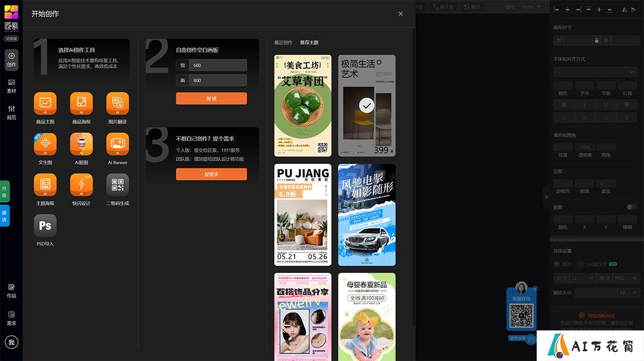The image size is (644, 361).
Task: Toggle italic formatting I button
Action: coord(585,105)
